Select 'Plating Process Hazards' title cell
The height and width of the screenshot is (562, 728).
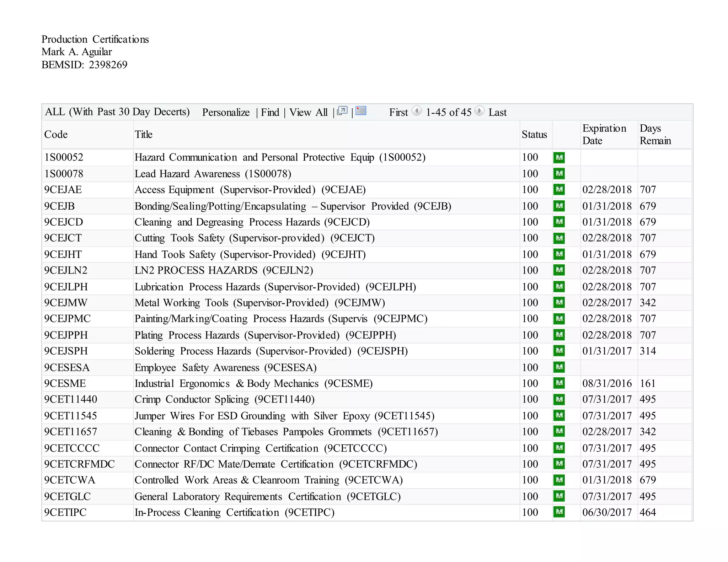click(x=265, y=335)
